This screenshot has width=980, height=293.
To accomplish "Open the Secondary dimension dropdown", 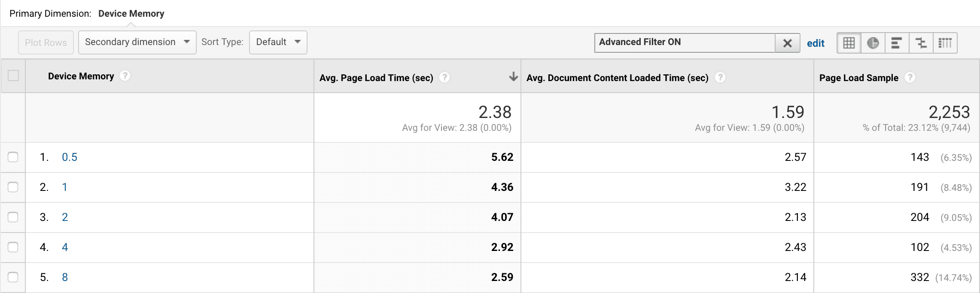I will click(137, 42).
